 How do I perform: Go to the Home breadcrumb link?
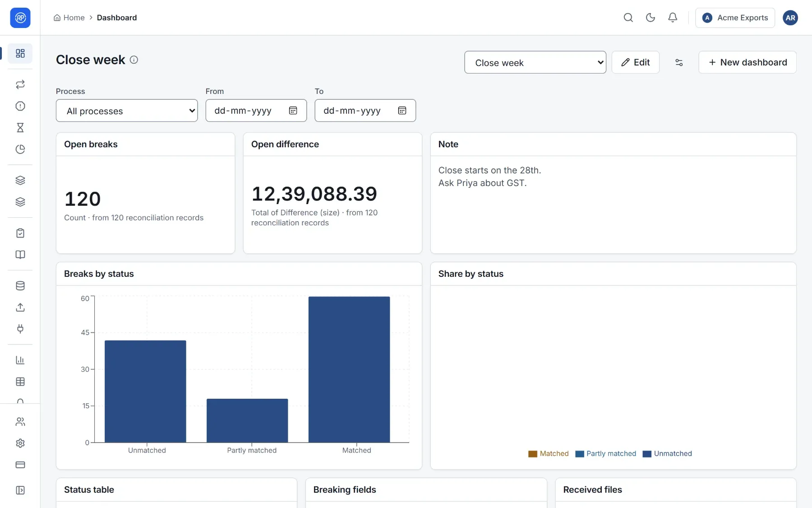tap(69, 18)
